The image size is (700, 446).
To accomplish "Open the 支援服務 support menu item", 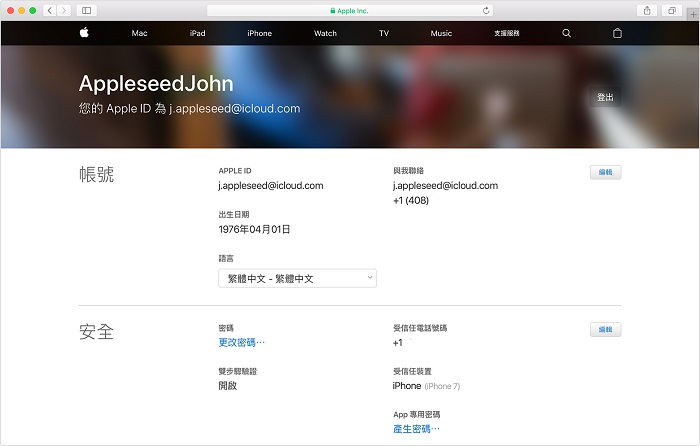I will 507,33.
